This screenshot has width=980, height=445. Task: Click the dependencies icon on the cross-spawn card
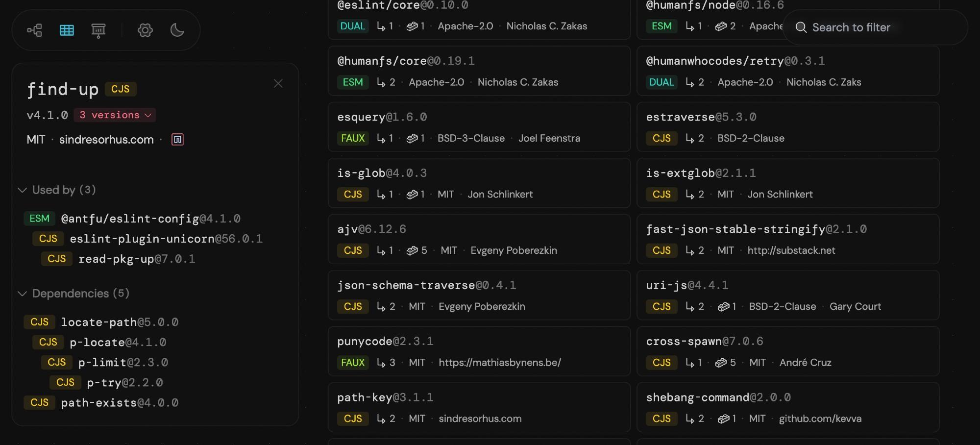coord(721,363)
